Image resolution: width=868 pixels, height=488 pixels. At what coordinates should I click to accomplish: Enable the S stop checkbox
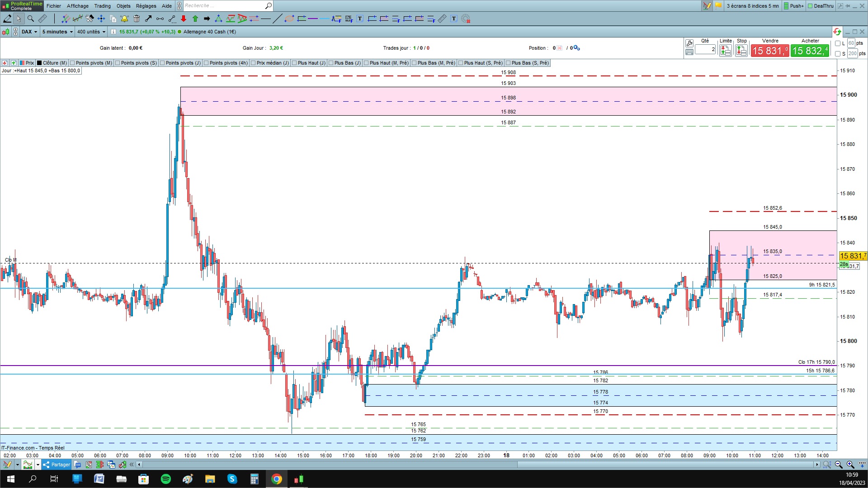(x=838, y=54)
